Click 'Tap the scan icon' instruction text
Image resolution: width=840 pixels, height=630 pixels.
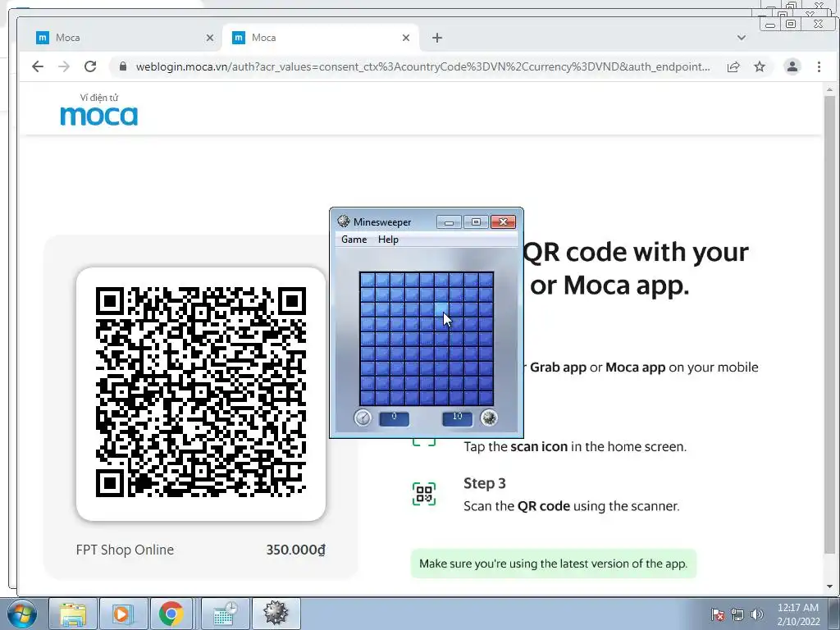[x=575, y=447]
